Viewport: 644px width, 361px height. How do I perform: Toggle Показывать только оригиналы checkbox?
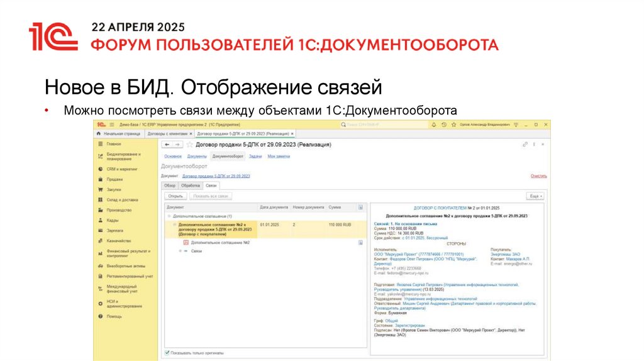pos(167,353)
